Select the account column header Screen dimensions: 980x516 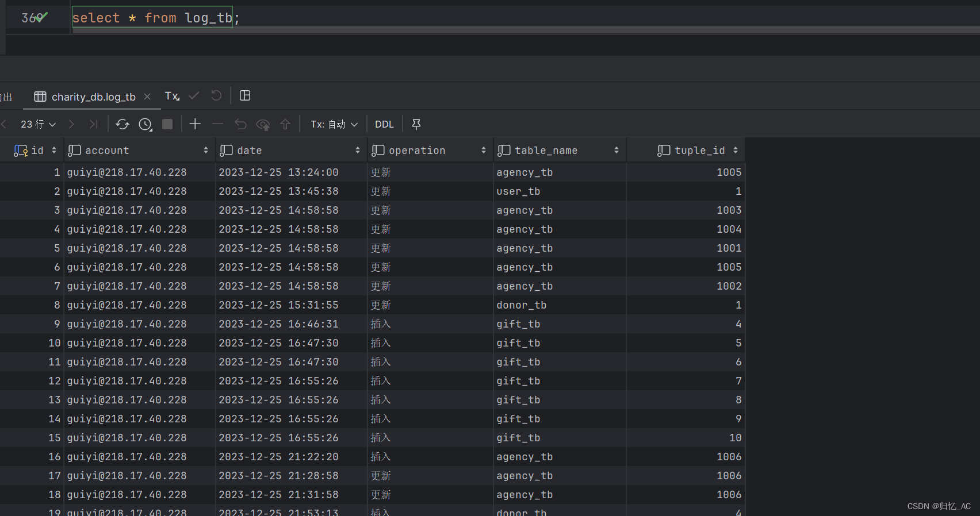[139, 150]
